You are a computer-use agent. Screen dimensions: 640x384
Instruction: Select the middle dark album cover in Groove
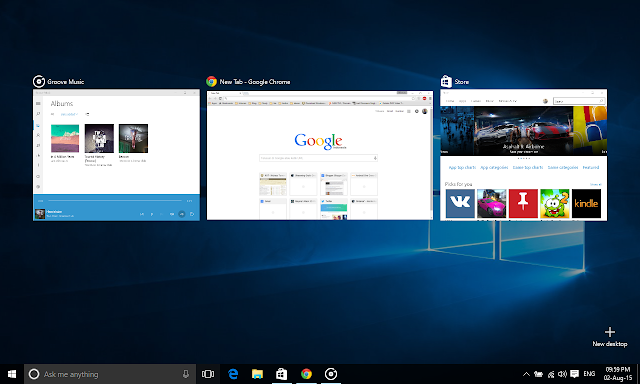99,138
